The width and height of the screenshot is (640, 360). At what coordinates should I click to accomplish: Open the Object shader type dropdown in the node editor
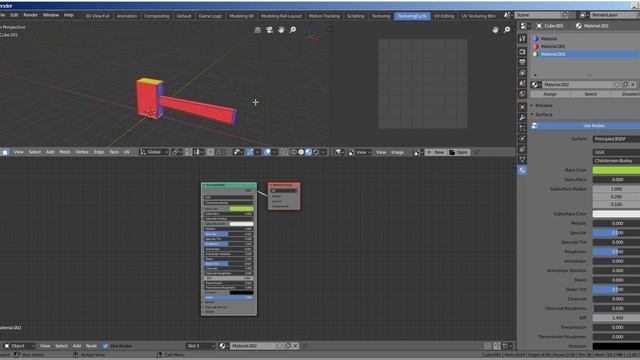18,346
